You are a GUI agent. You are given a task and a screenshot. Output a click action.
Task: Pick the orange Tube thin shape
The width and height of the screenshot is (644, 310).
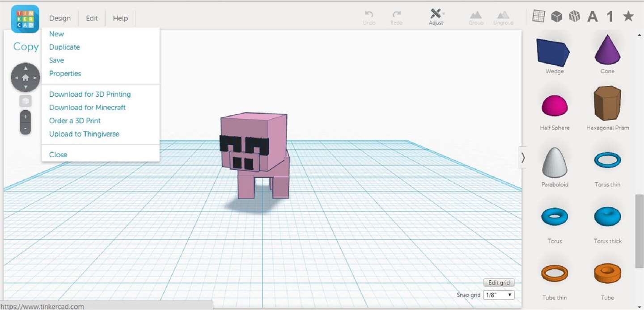pyautogui.click(x=555, y=273)
